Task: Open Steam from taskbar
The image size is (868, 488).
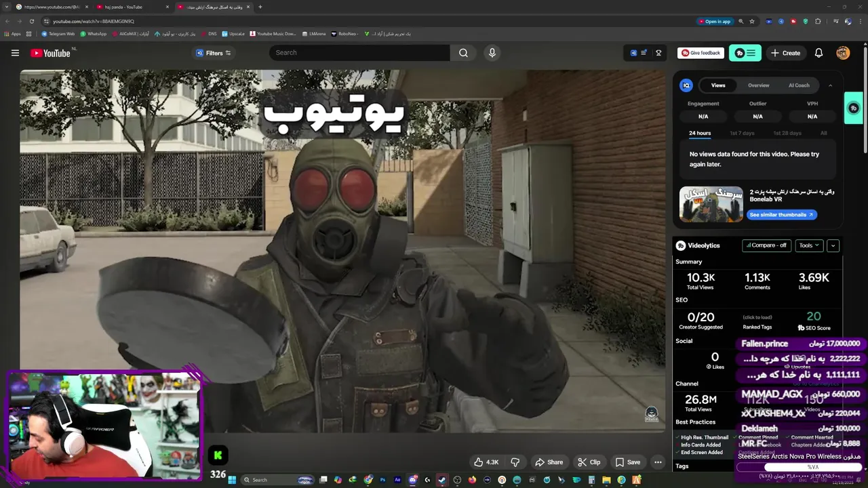Action: point(442,480)
